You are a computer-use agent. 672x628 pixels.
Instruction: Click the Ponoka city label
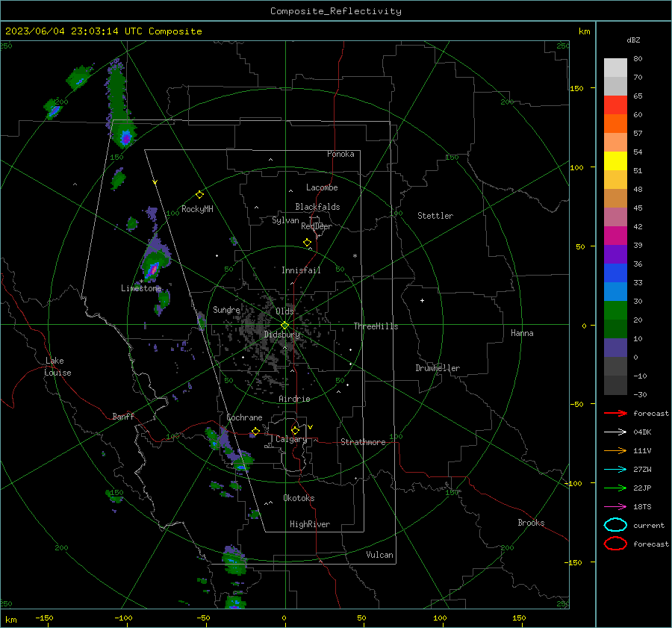340,154
